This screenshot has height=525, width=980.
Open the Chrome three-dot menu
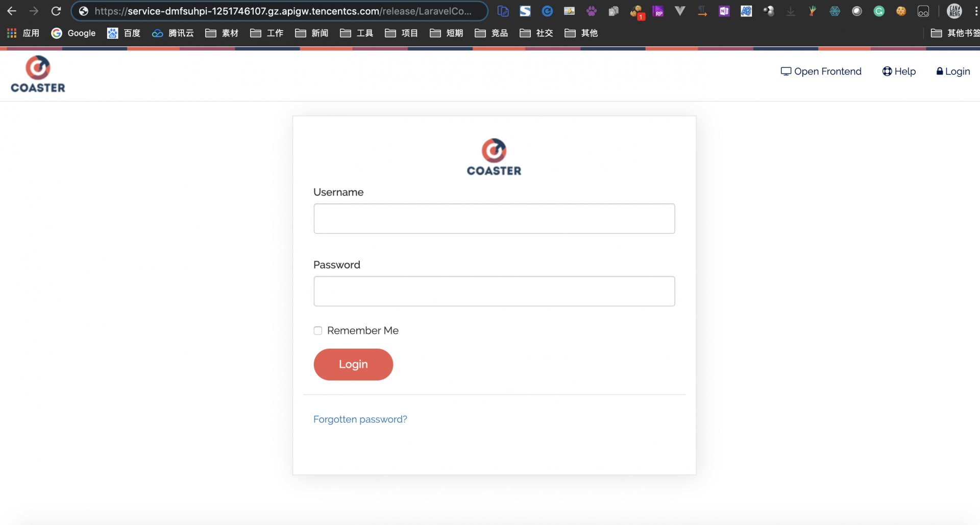point(976,11)
